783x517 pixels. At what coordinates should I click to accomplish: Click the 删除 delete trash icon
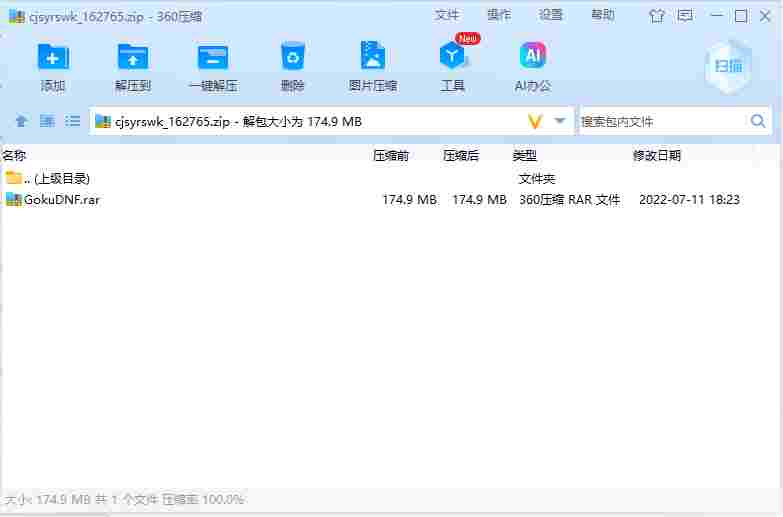(293, 56)
